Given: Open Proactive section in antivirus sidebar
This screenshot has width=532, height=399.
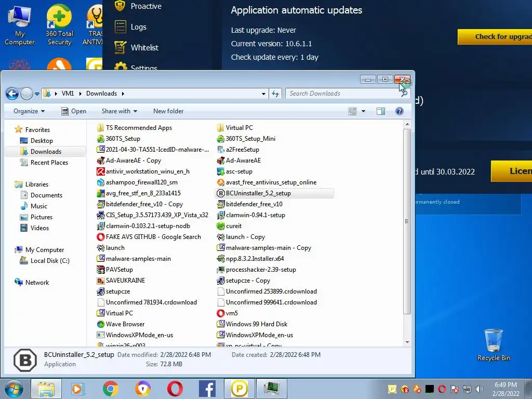Looking at the screenshot, I should 138,6.
